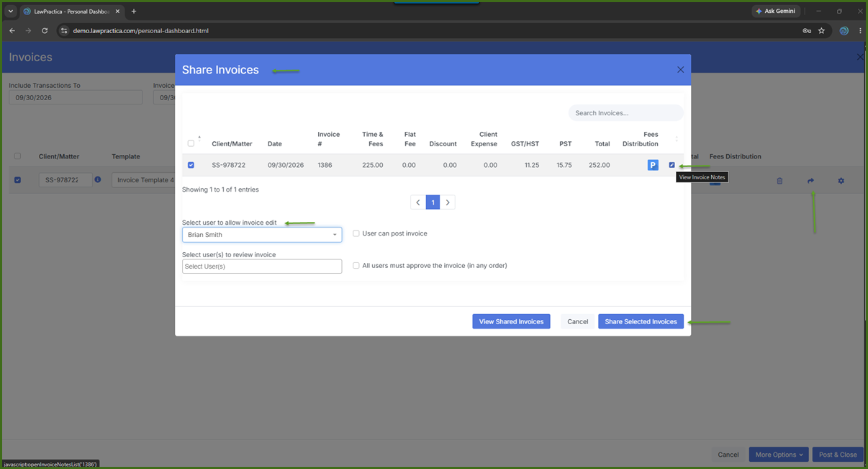
Task: Reload the page with browser refresh icon
Action: click(45, 31)
